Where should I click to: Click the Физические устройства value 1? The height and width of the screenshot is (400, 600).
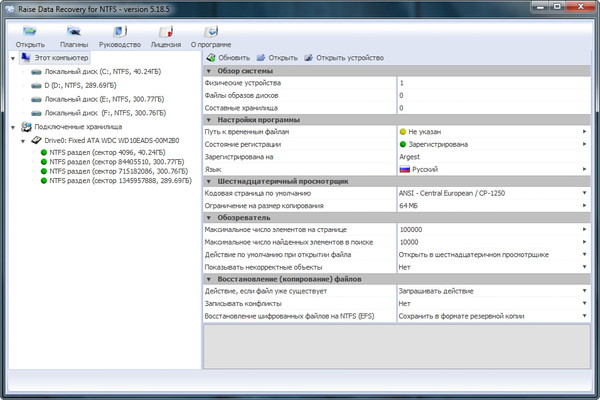[x=401, y=83]
